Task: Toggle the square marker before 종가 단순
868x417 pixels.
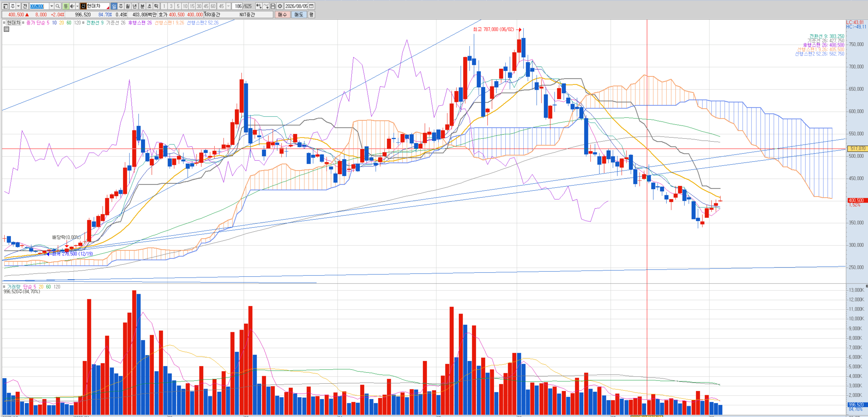Action: point(23,22)
